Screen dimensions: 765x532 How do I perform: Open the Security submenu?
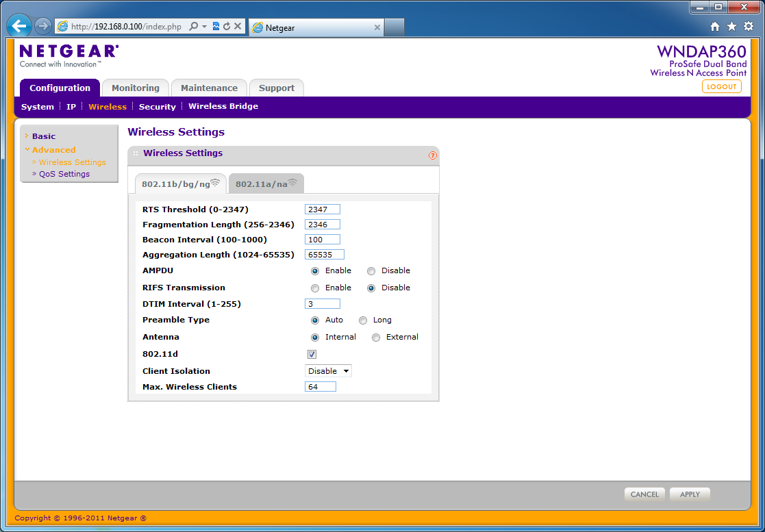pyautogui.click(x=157, y=107)
